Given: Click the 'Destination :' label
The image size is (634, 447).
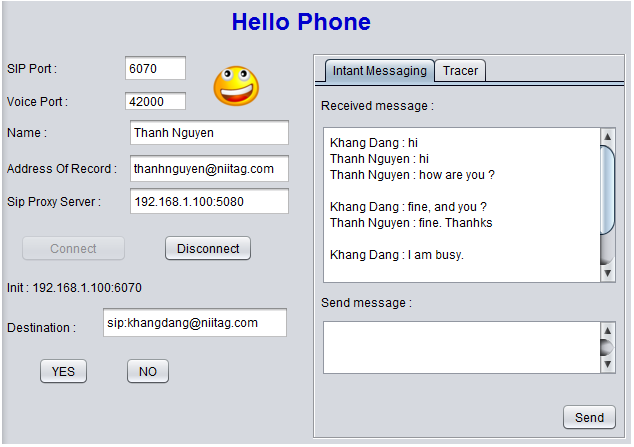Looking at the screenshot, I should (41, 327).
